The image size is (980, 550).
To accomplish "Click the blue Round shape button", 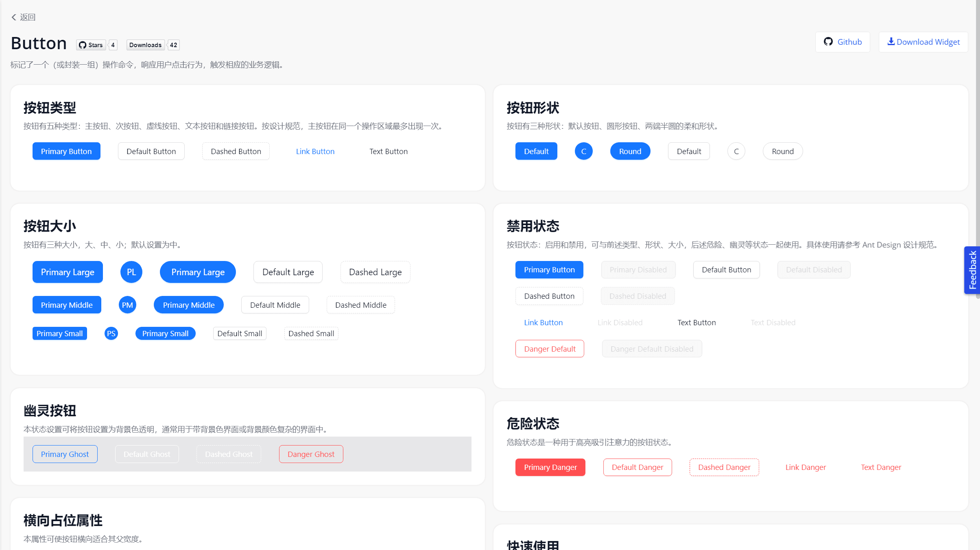I will [629, 151].
